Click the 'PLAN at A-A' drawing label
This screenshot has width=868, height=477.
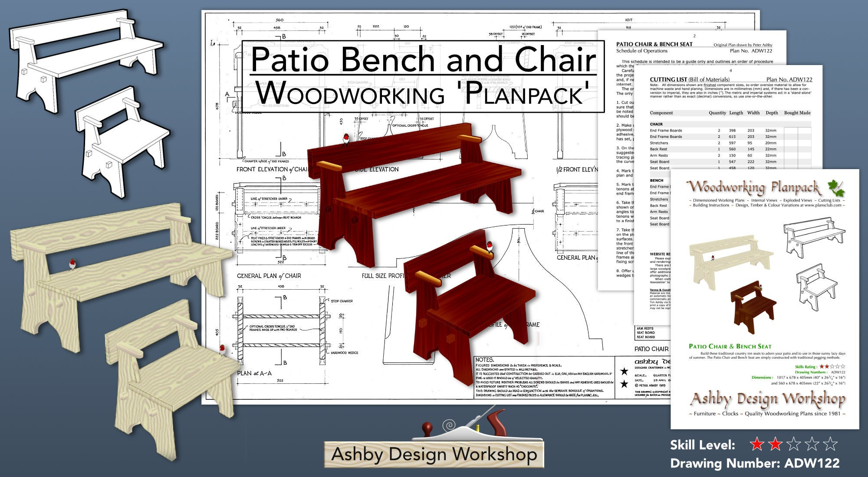(x=254, y=373)
